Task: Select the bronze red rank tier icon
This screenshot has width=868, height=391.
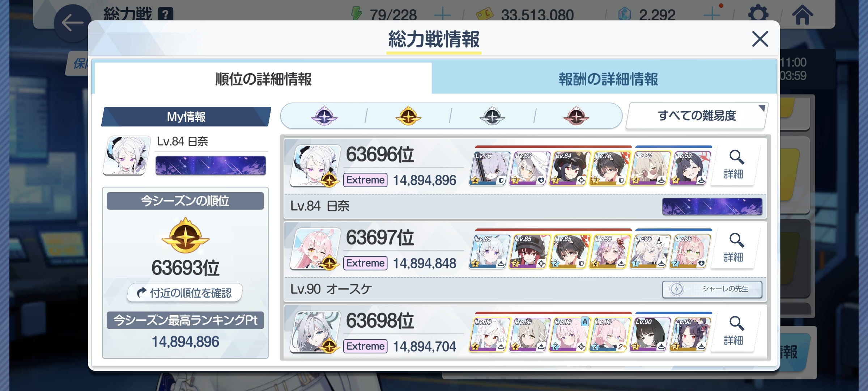Action: [576, 116]
